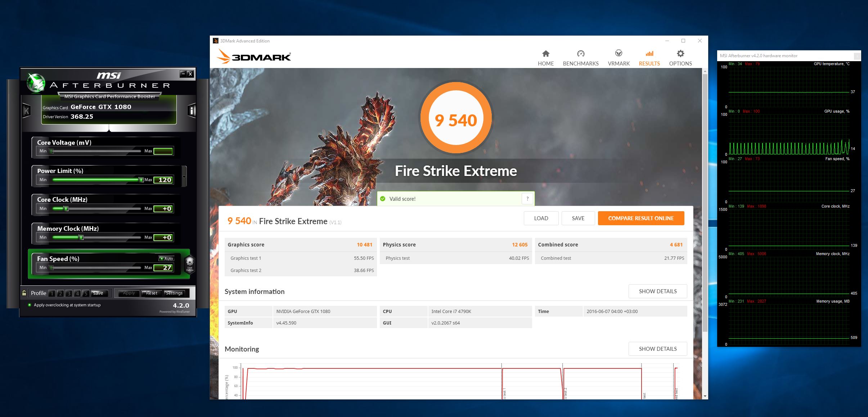
Task: Click Compare Result Online button
Action: point(640,218)
